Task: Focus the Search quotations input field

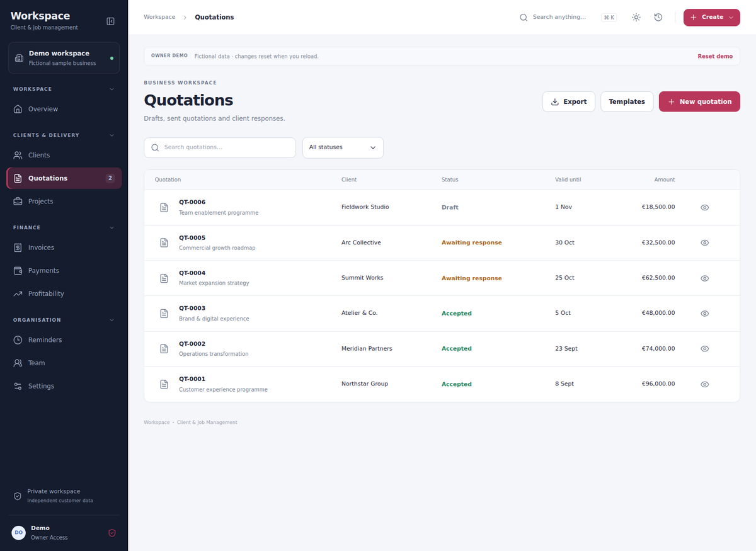Action: 220,147
